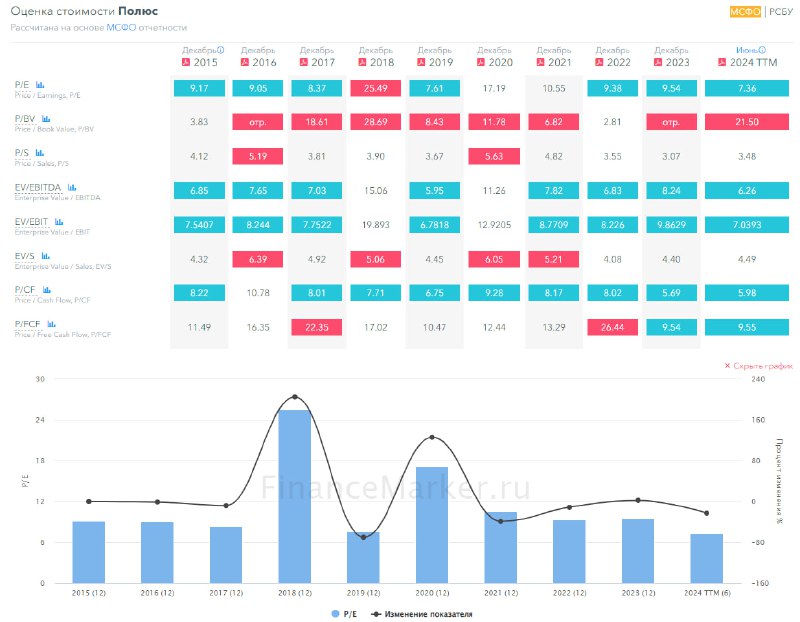The height and width of the screenshot is (622, 800).
Task: Select the P/FCF 2022 value 26.44
Action: [612, 327]
